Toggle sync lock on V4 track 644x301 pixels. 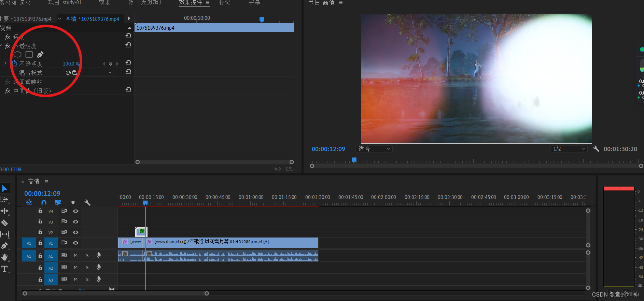(x=64, y=211)
